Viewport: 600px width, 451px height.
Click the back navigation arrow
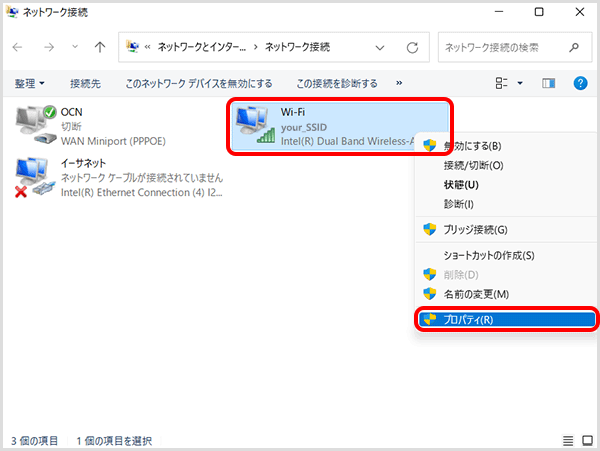(x=19, y=47)
